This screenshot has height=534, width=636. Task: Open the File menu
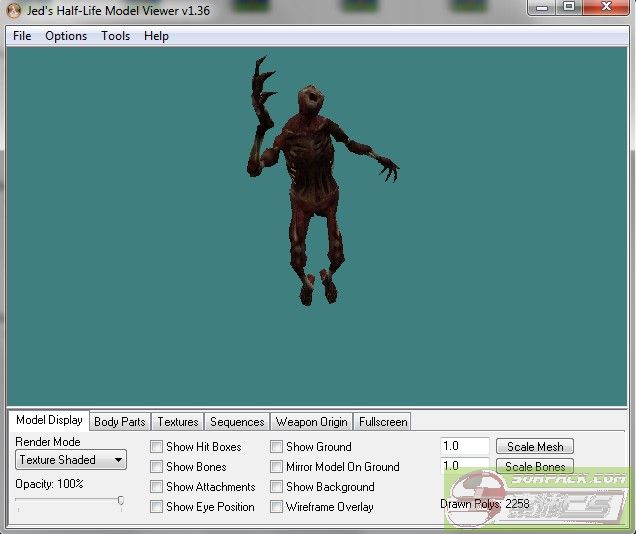(22, 36)
